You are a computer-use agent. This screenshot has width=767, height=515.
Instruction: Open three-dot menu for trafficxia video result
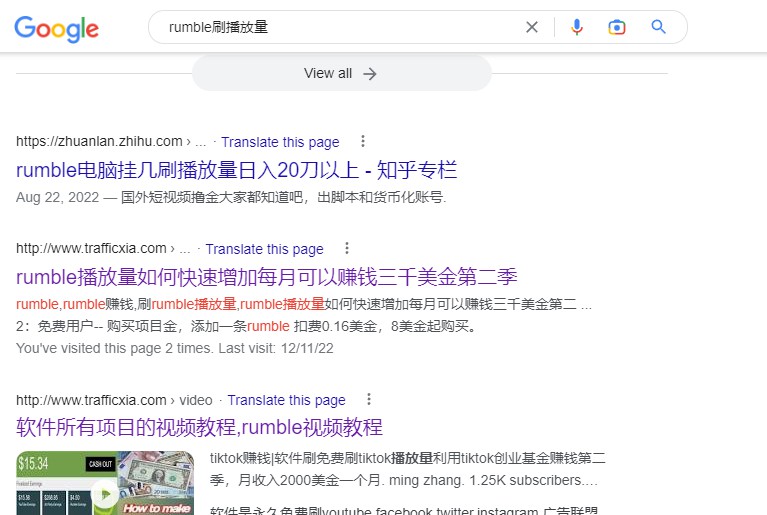point(369,399)
